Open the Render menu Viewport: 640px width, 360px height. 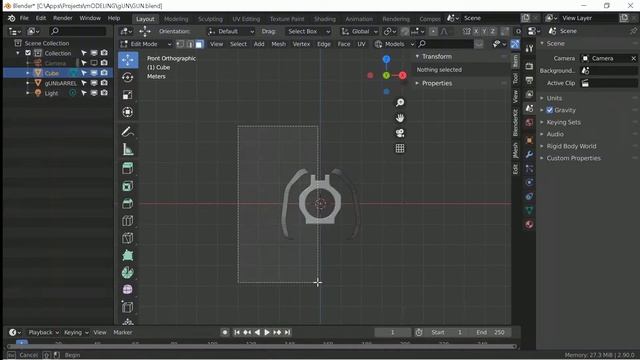62,18
